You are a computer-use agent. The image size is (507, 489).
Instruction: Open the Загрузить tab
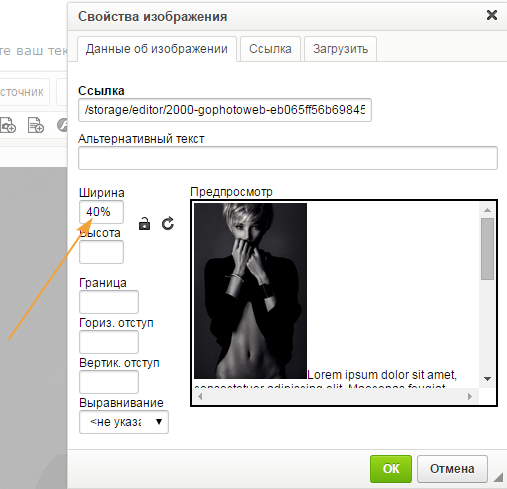click(340, 49)
